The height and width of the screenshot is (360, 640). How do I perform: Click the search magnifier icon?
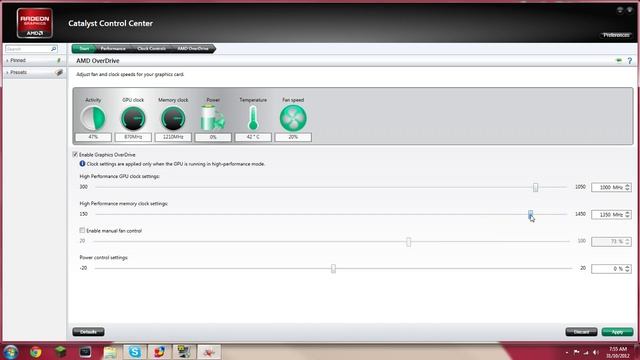(53, 49)
